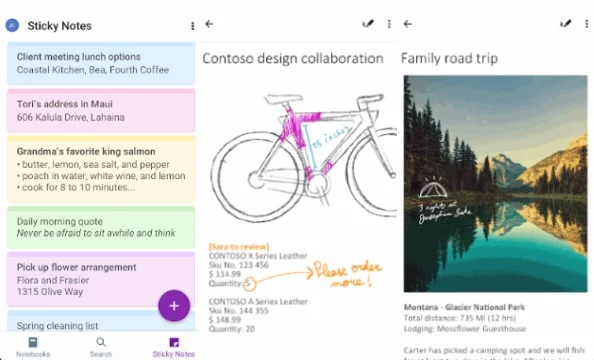The width and height of the screenshot is (594, 360).
Task: Open more options in Family road trip note
Action: [x=587, y=24]
